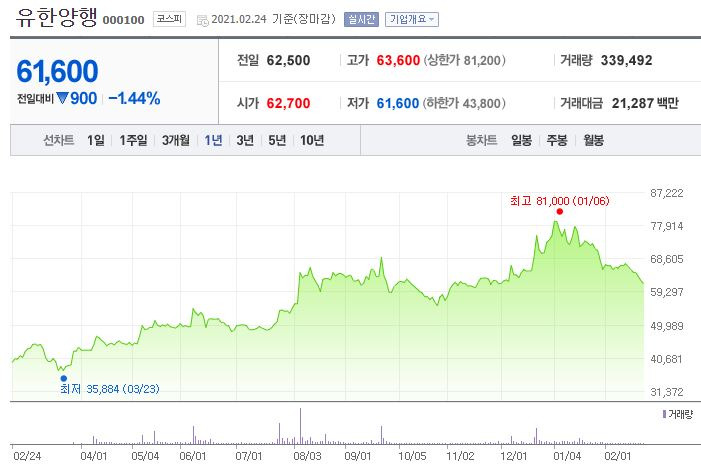Select the 1주일 line chart tab
This screenshot has height=474, width=701.
133,140
